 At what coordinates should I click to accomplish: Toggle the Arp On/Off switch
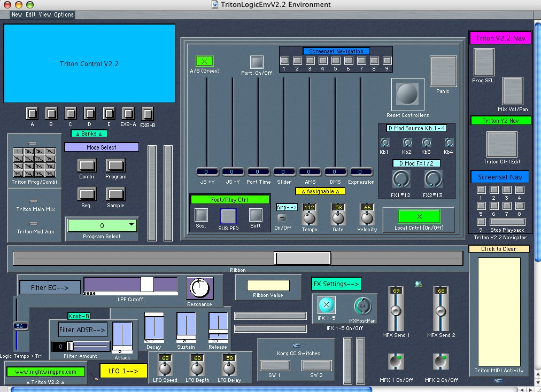tap(282, 218)
